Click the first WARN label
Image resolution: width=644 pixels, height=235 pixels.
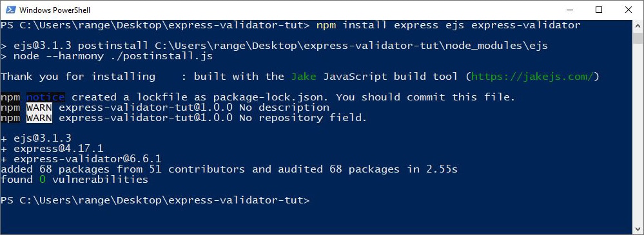39,108
